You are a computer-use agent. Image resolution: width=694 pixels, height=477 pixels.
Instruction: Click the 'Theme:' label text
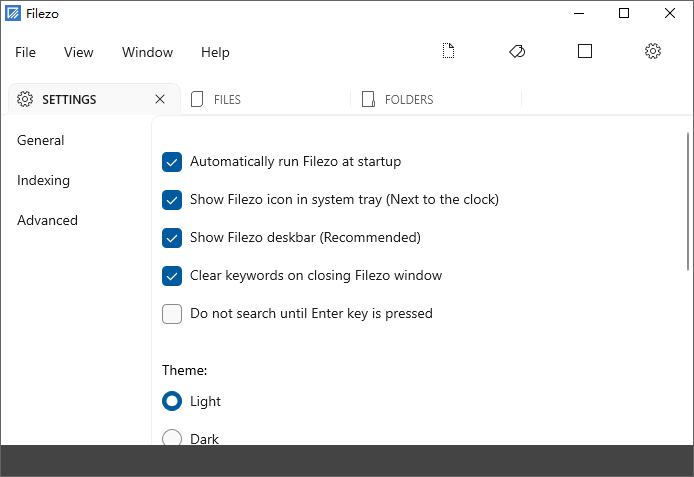[185, 370]
